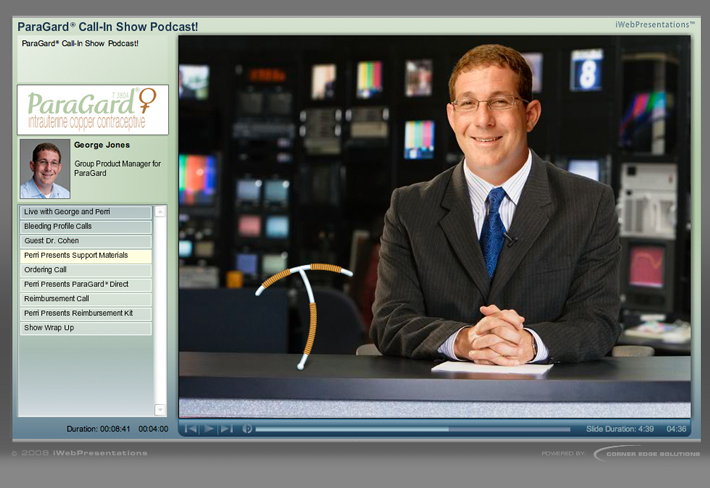Select Reimbursement Call chapter
710x488 pixels.
(x=86, y=299)
